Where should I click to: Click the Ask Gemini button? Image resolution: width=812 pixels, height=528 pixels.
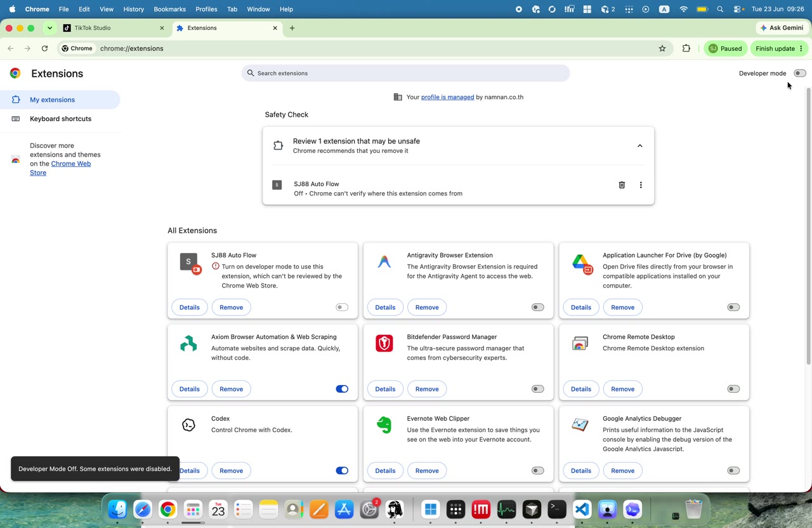click(782, 28)
